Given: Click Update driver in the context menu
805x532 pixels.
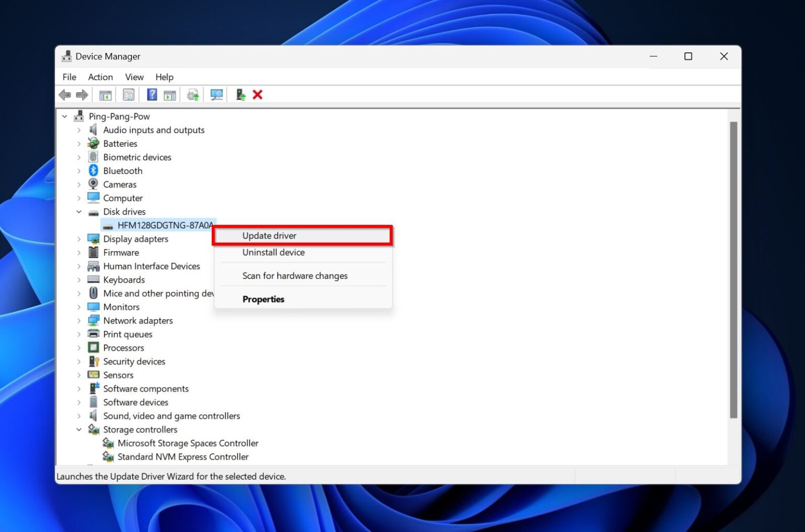Looking at the screenshot, I should [x=269, y=235].
